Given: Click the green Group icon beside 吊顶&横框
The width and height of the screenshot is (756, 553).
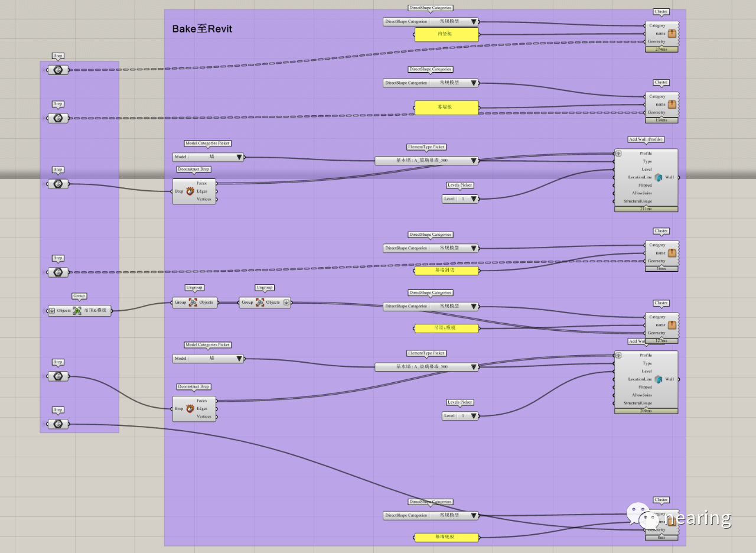Looking at the screenshot, I should [x=77, y=311].
